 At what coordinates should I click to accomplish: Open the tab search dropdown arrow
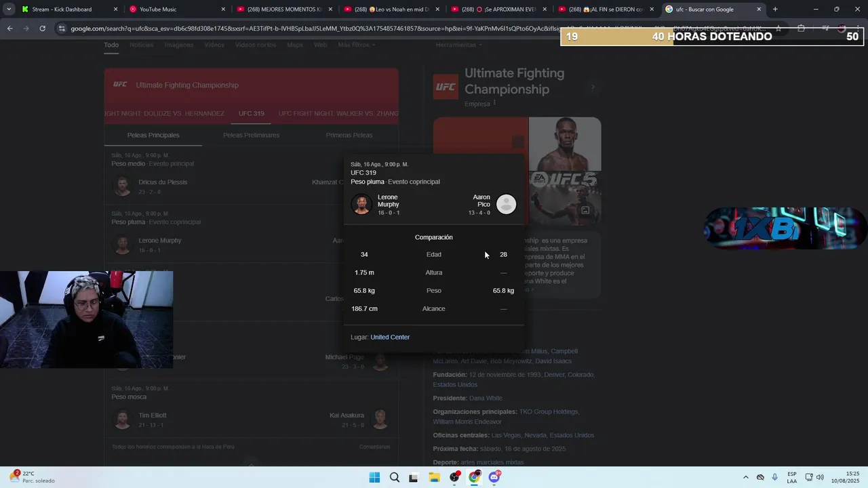click(x=8, y=9)
